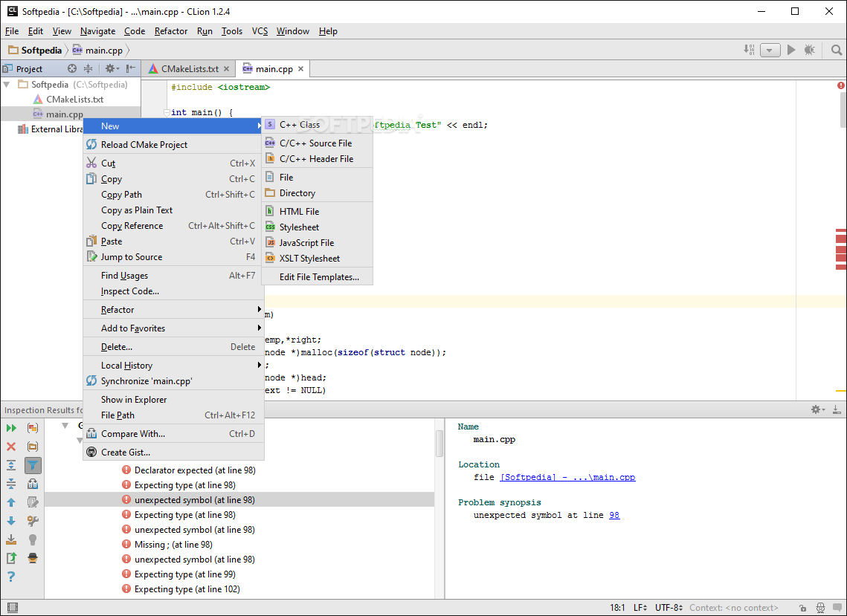Viewport: 847px width, 616px height.
Task: Collapse all inspection results nodes
Action: (11, 484)
